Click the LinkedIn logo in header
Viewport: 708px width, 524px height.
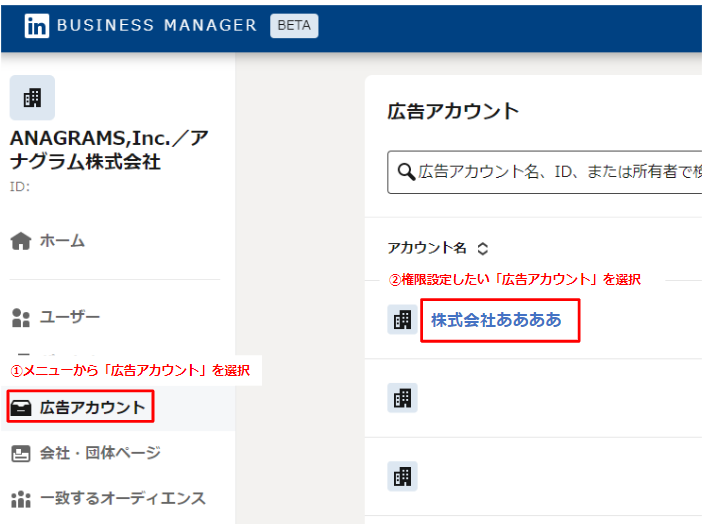click(x=37, y=26)
